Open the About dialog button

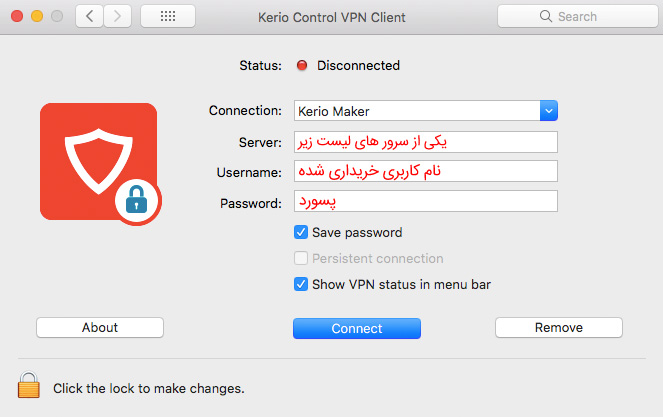pos(100,328)
